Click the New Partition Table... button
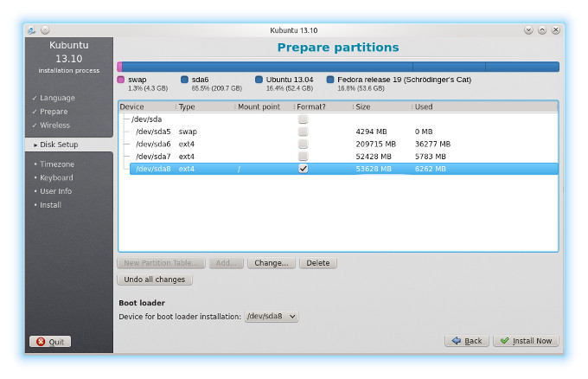 coord(161,263)
